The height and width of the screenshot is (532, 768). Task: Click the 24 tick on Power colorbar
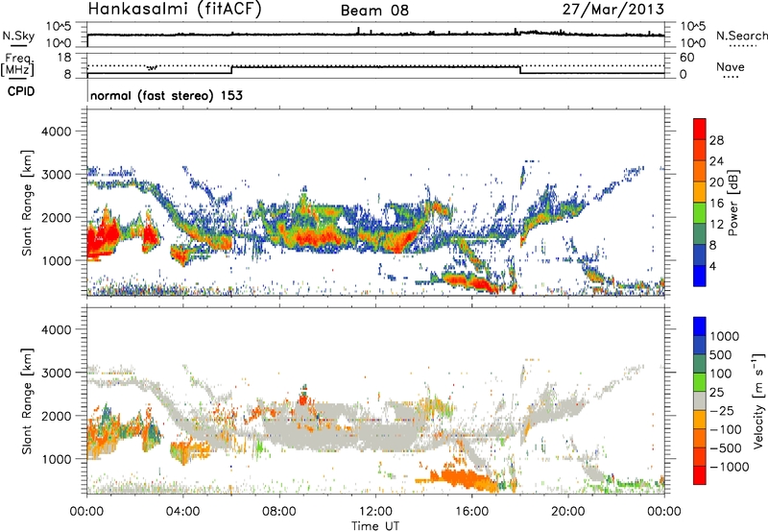tap(716, 161)
